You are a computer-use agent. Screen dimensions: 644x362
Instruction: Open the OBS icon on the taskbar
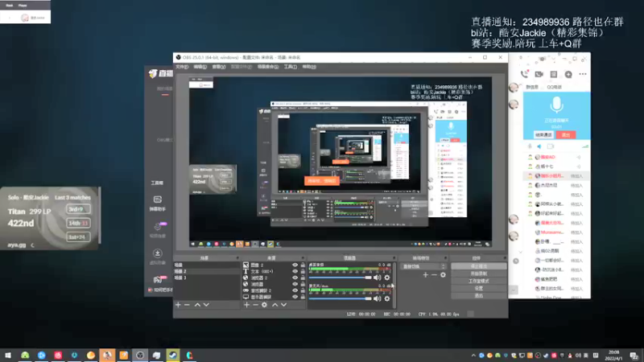coord(140,355)
